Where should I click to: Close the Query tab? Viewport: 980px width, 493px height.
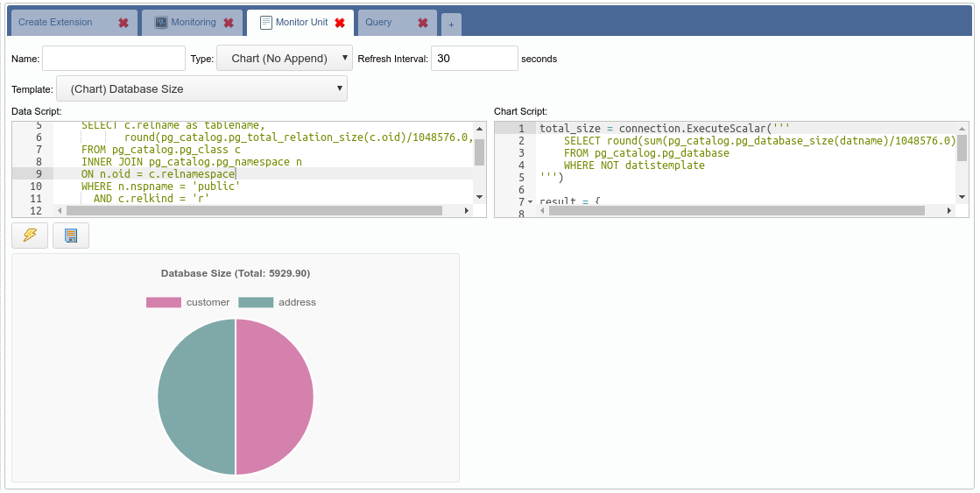click(x=423, y=23)
